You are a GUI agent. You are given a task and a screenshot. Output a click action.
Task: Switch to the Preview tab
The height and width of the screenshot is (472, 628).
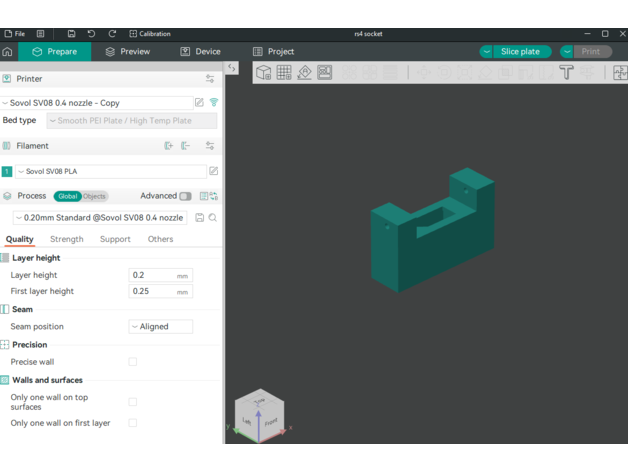point(128,52)
